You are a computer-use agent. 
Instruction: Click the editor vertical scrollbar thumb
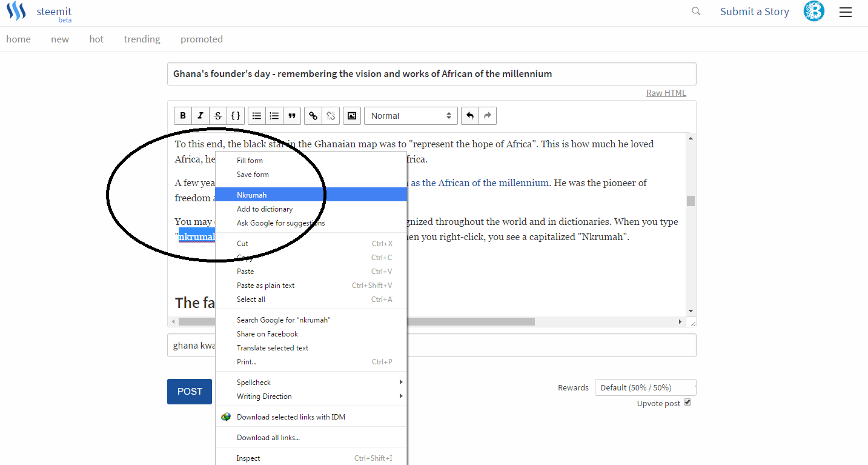pyautogui.click(x=691, y=201)
